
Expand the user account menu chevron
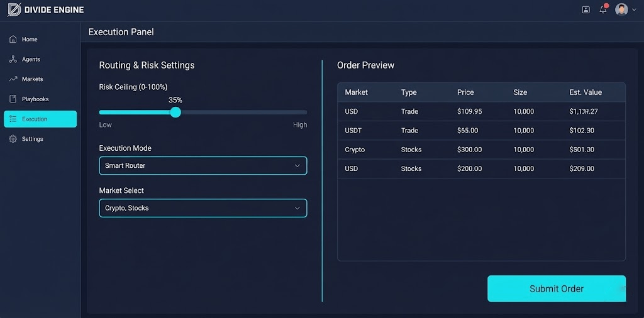click(x=633, y=10)
